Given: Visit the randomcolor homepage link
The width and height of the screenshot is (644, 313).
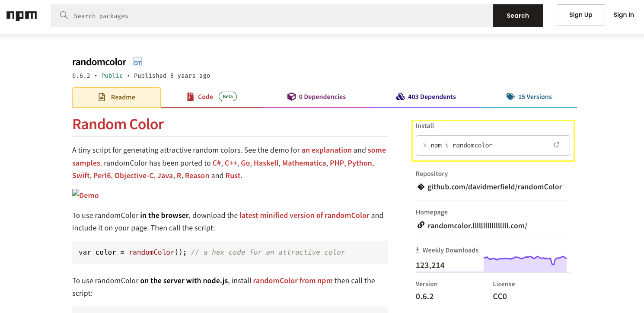Looking at the screenshot, I should point(477,225).
